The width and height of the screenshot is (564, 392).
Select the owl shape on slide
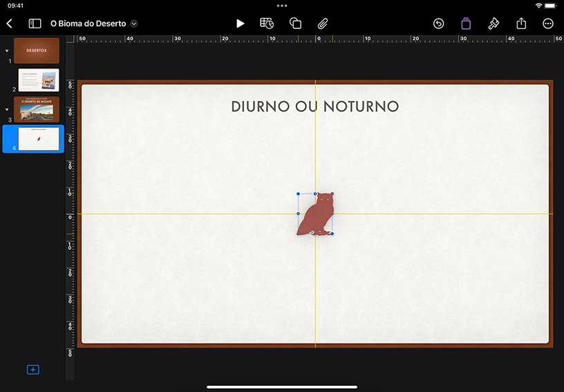(316, 214)
